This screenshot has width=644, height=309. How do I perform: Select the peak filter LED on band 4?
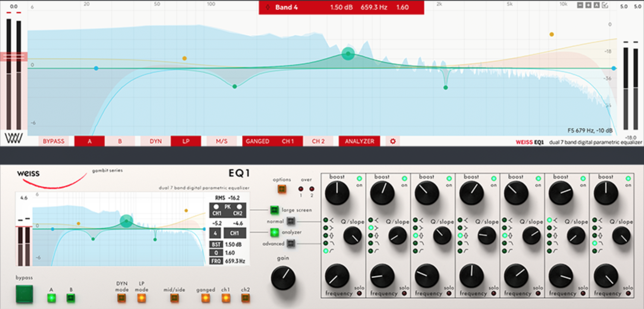click(x=460, y=235)
